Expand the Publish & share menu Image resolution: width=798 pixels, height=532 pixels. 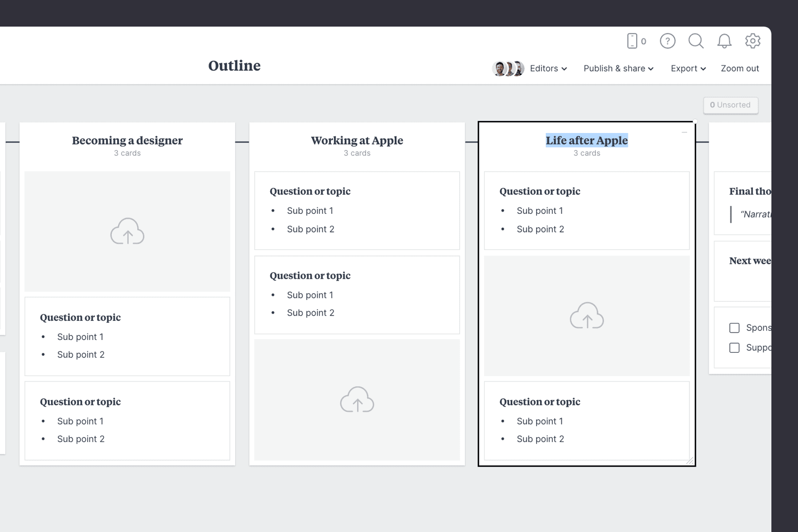(618, 68)
